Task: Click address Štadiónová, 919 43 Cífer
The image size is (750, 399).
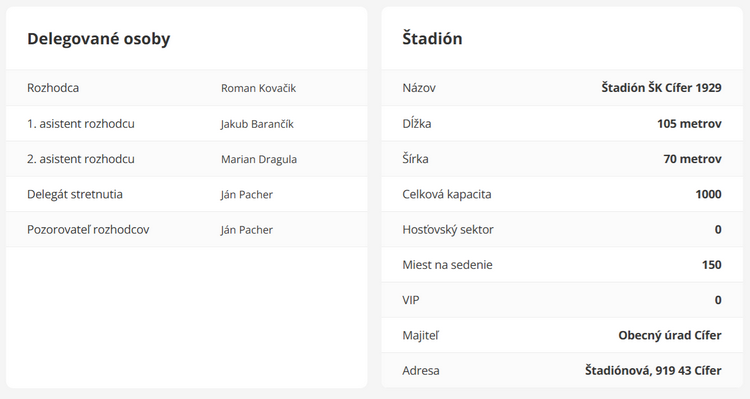Action: (x=653, y=371)
